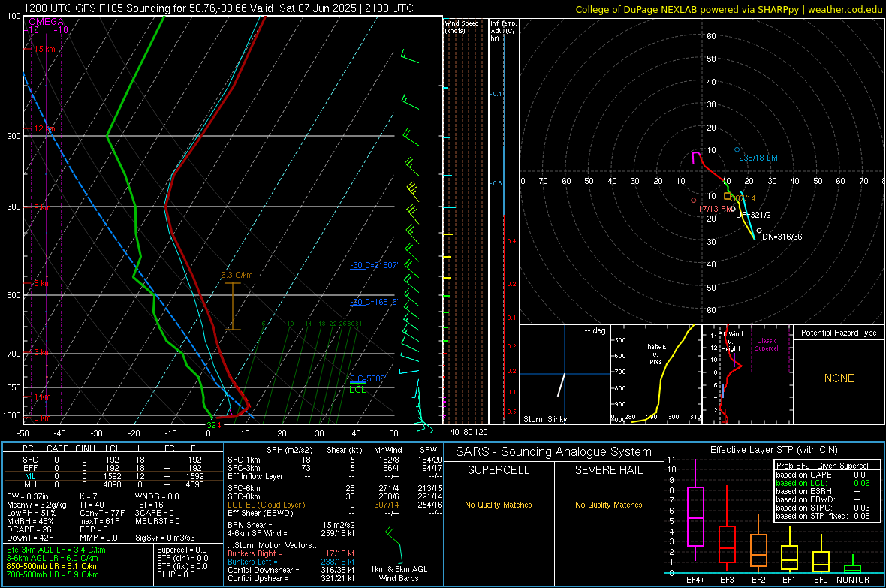Screen dimensions: 886x588
Task: Click the NONE hazard type value
Action: click(839, 378)
